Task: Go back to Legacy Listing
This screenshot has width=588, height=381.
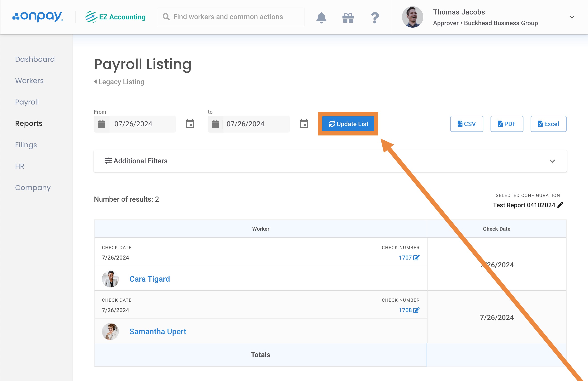Action: coord(119,82)
